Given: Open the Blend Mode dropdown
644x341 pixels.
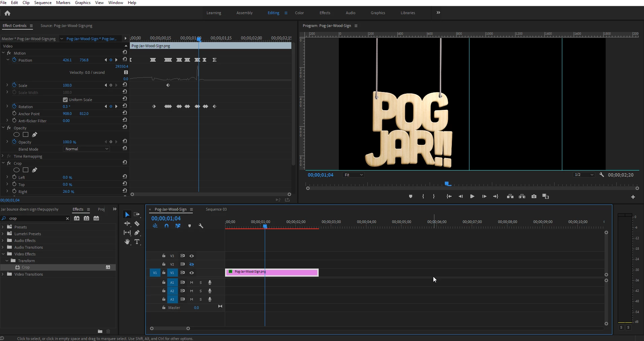Looking at the screenshot, I should pyautogui.click(x=86, y=149).
